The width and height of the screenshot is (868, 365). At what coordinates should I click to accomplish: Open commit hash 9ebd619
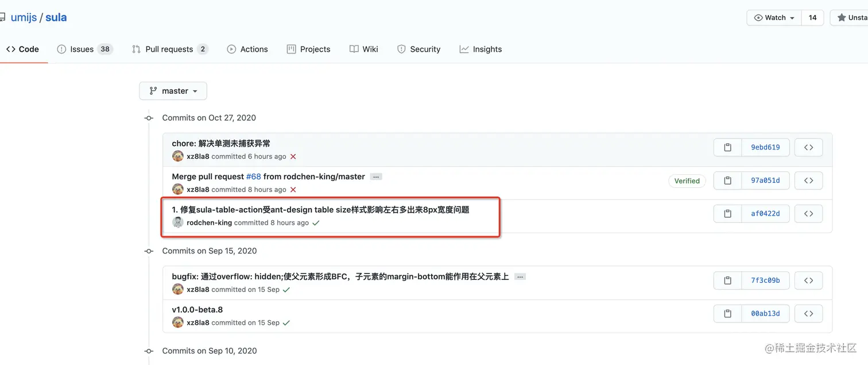coord(765,147)
